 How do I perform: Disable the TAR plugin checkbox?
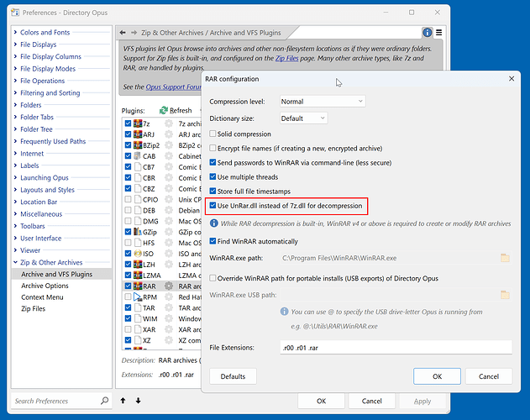pos(128,307)
